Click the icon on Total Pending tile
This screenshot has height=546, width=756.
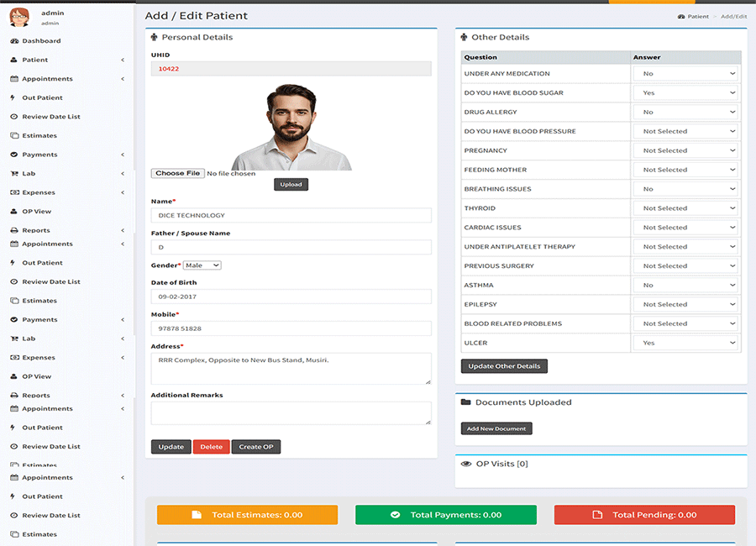[x=597, y=515]
